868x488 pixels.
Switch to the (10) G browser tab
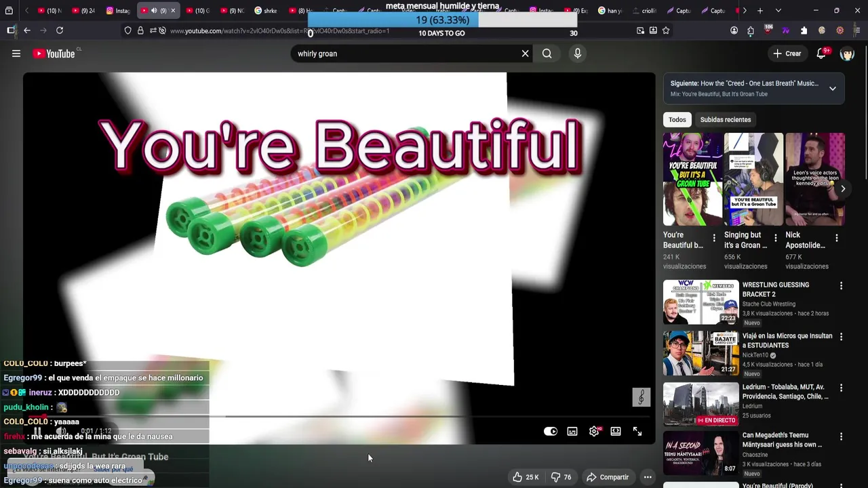198,11
